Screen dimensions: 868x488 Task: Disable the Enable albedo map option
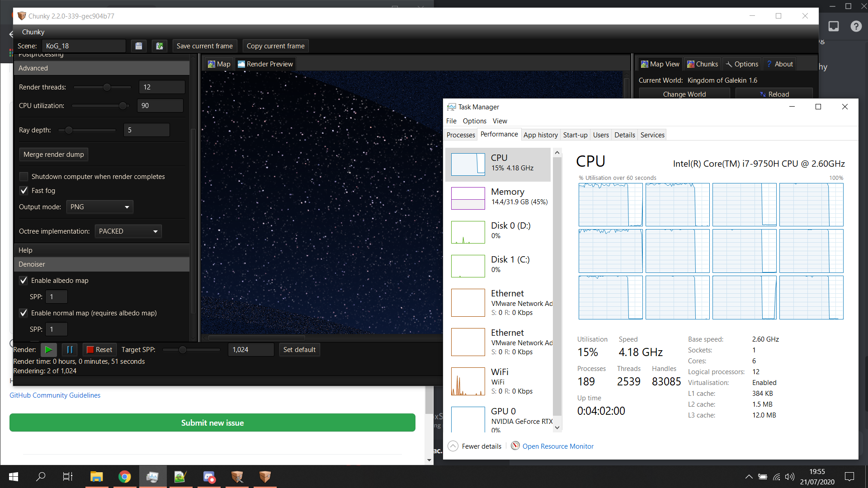pos(24,280)
